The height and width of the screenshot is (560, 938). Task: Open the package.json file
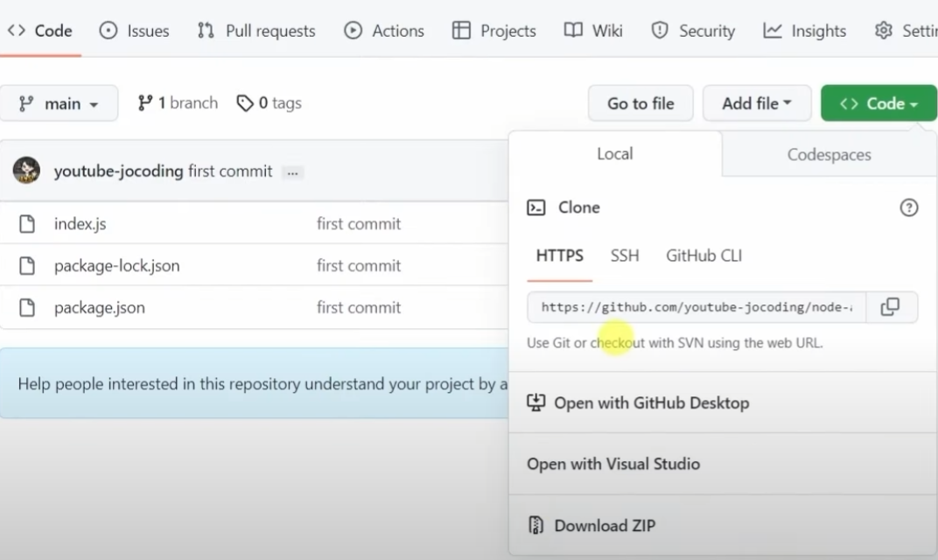pyautogui.click(x=99, y=307)
